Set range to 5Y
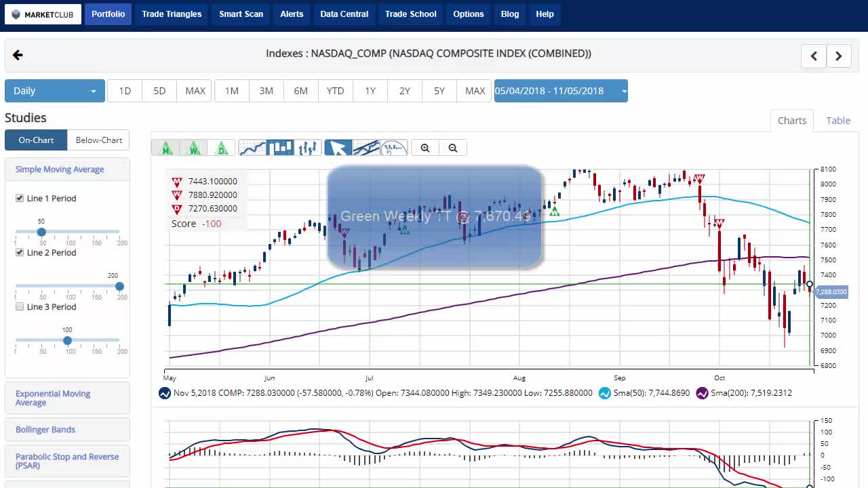 pos(439,91)
